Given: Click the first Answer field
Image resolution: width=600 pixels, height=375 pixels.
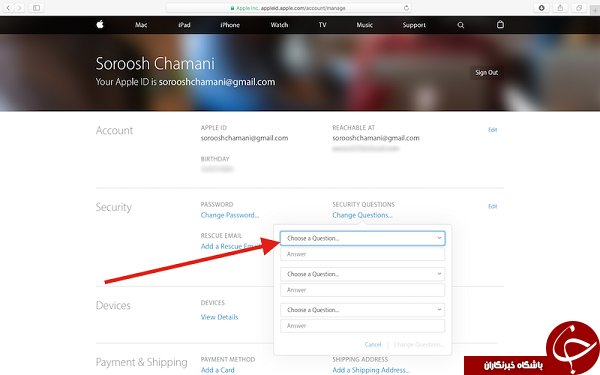Looking at the screenshot, I should tap(362, 254).
